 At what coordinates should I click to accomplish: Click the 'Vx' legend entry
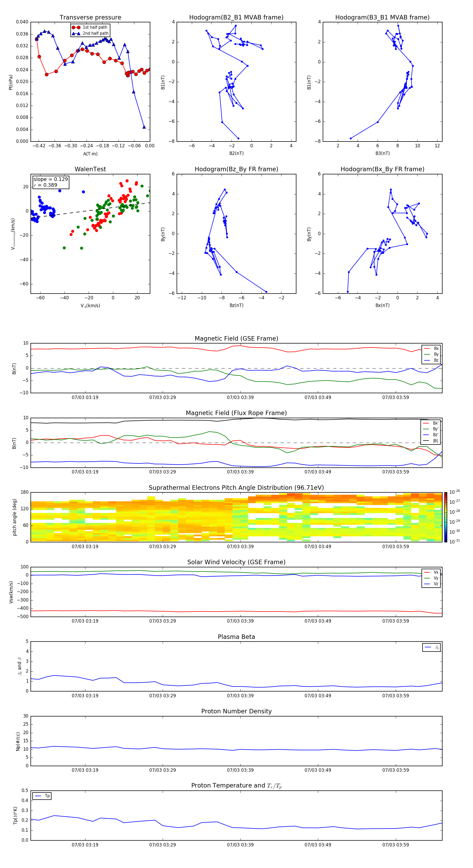431,572
